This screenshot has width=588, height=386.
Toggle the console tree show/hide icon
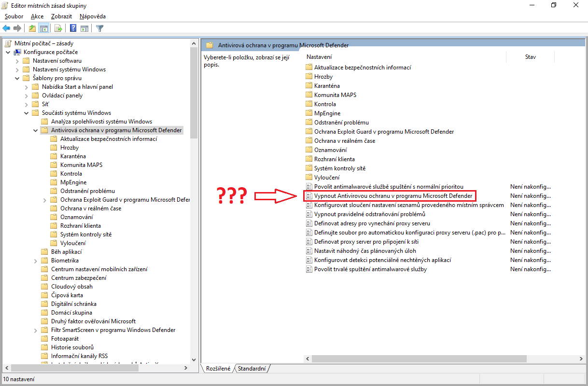click(x=44, y=28)
